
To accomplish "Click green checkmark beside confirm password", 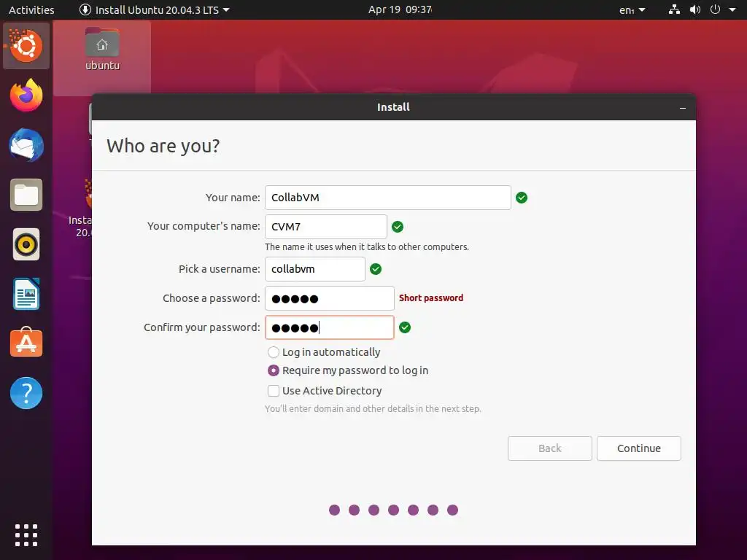I will (x=404, y=327).
